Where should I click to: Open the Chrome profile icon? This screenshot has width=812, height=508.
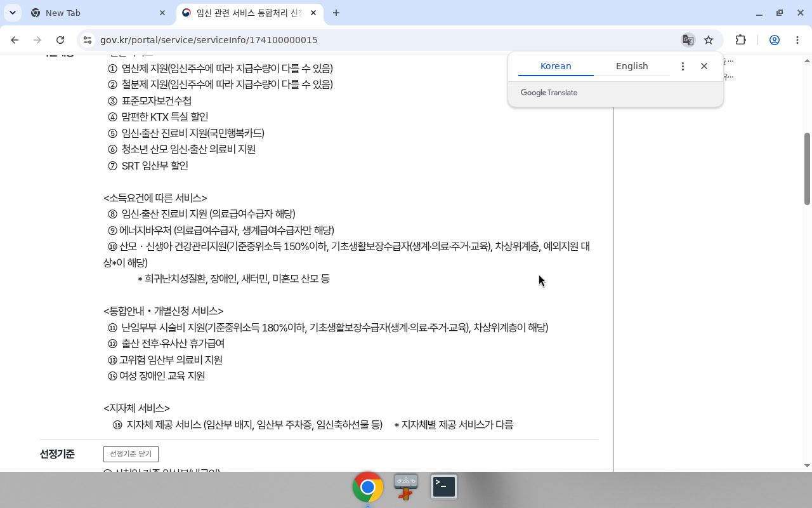pos(775,40)
